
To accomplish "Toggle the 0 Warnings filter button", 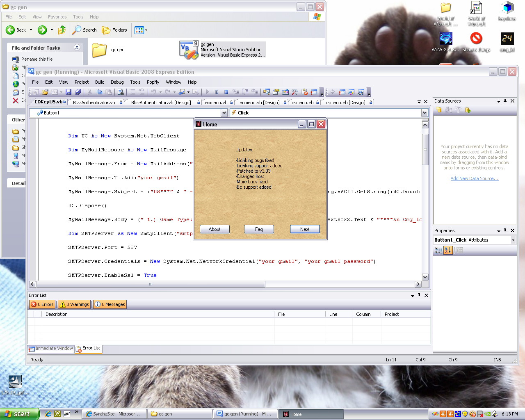I will 74,304.
